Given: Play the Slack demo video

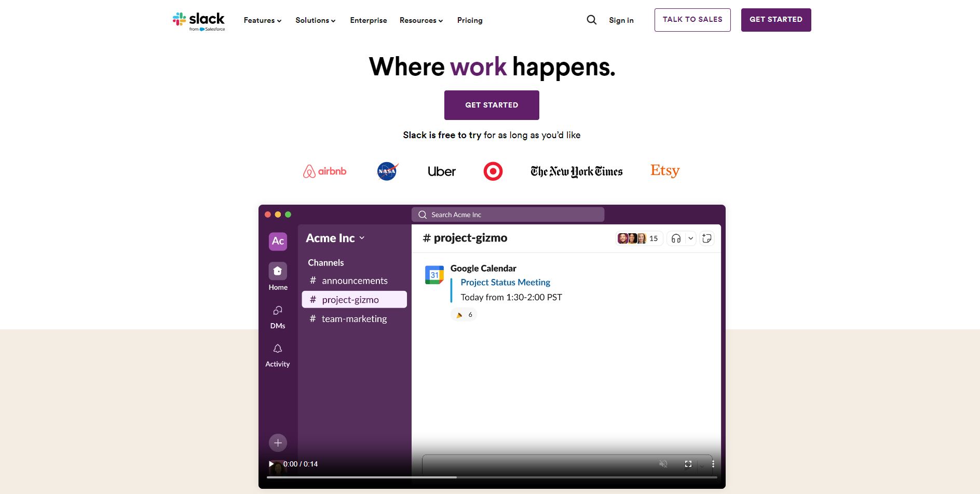Looking at the screenshot, I should coord(271,464).
